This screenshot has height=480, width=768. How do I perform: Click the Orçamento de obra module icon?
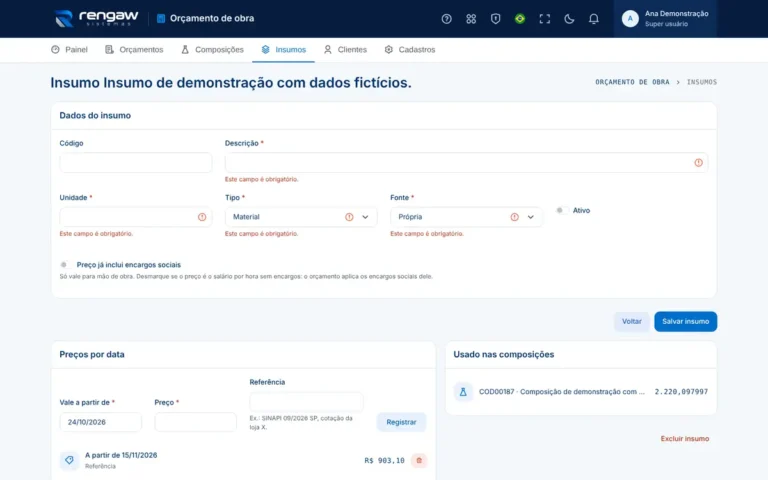tap(161, 19)
